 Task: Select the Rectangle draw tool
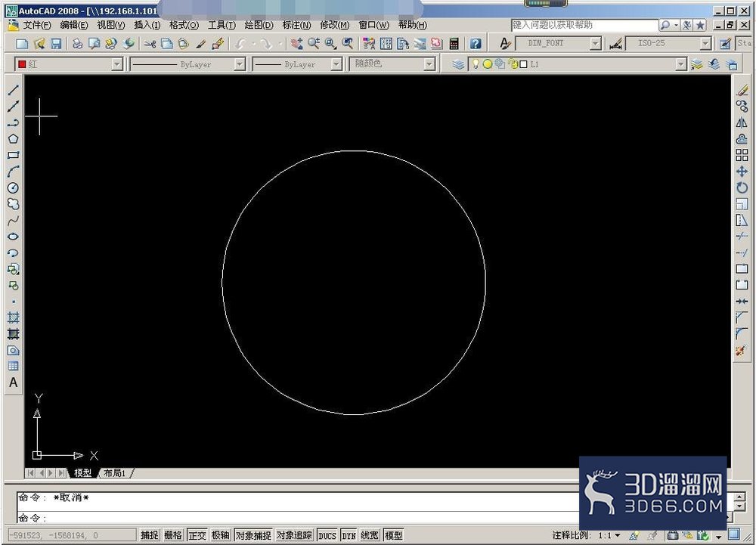[x=13, y=155]
